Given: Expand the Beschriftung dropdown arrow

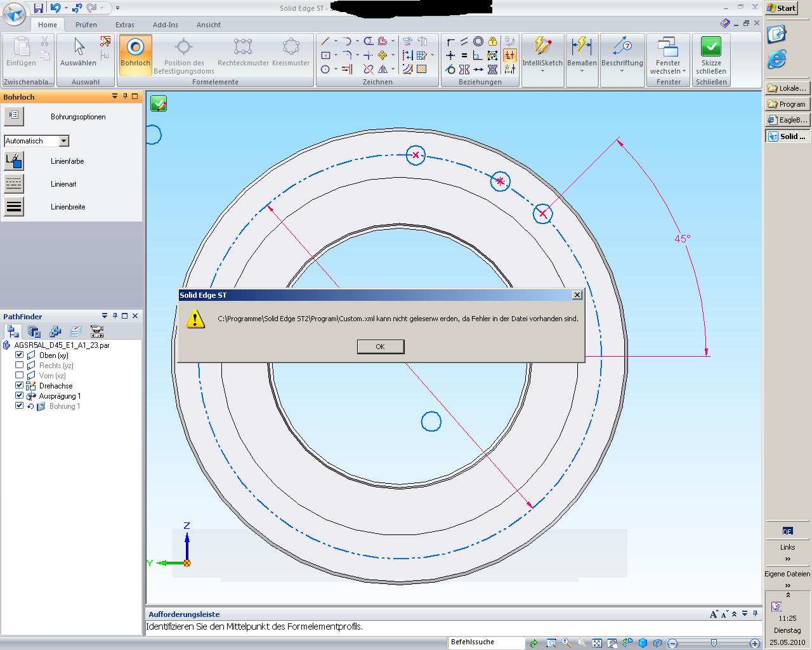Looking at the screenshot, I should tap(622, 71).
